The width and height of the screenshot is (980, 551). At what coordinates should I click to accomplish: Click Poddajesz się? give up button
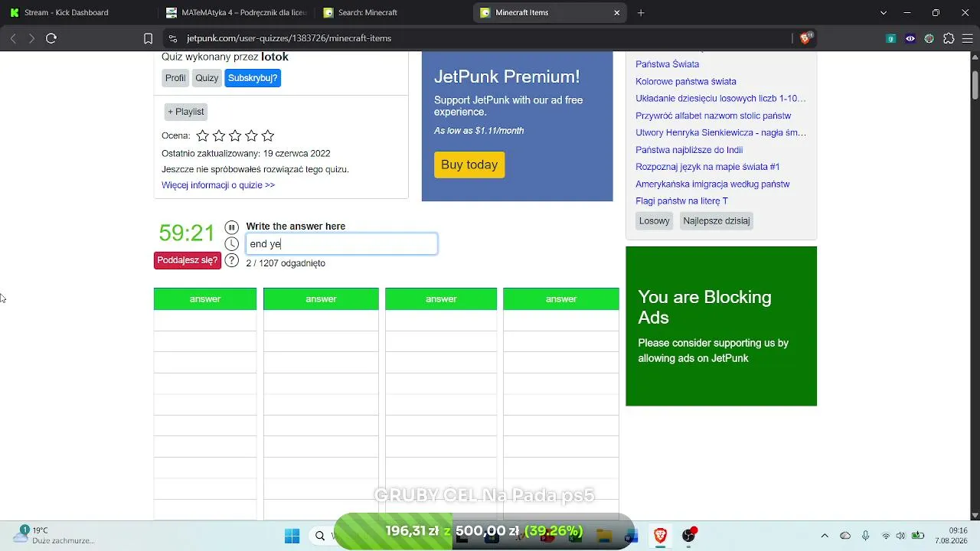pyautogui.click(x=188, y=260)
